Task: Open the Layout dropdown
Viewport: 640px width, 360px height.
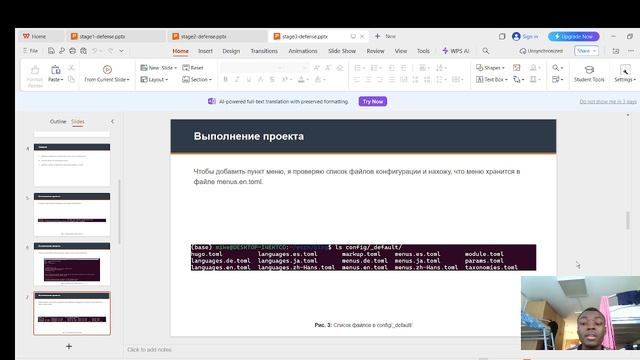Action: click(x=154, y=80)
